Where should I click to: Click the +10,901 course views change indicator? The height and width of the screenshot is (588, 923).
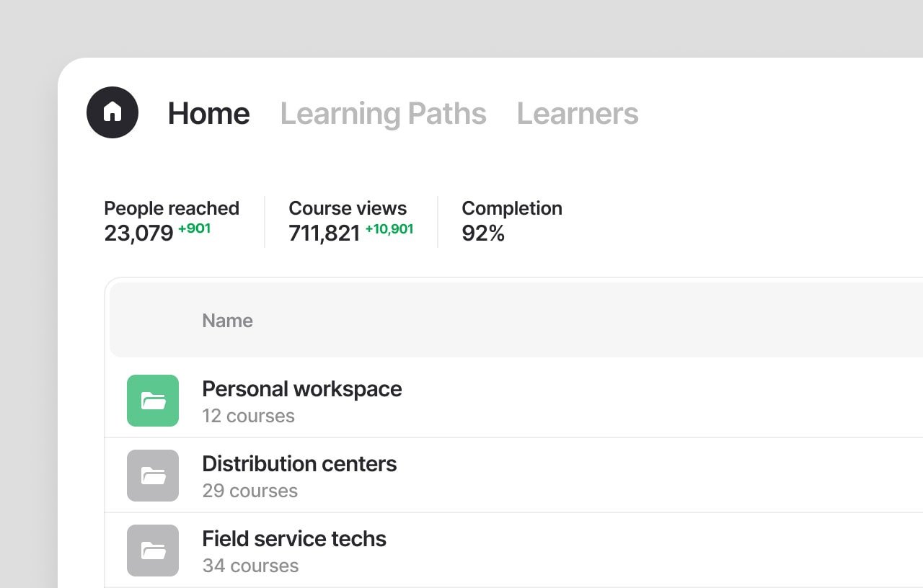point(389,229)
